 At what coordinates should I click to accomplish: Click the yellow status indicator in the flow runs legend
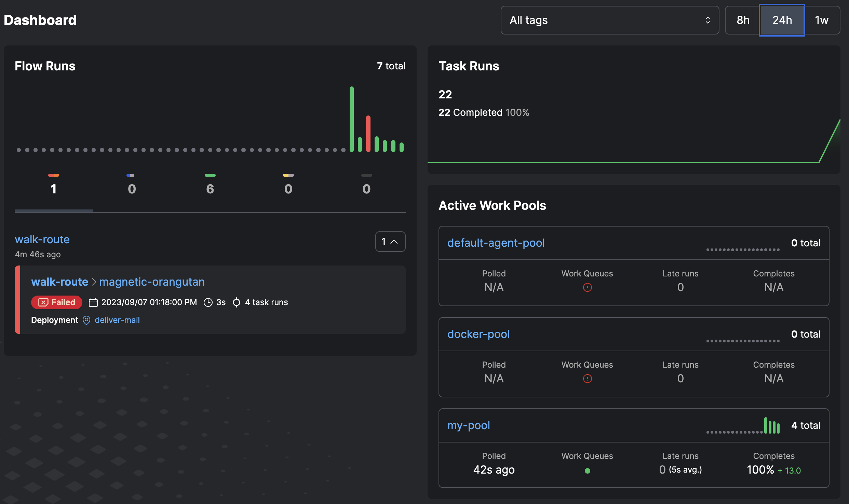(288, 175)
